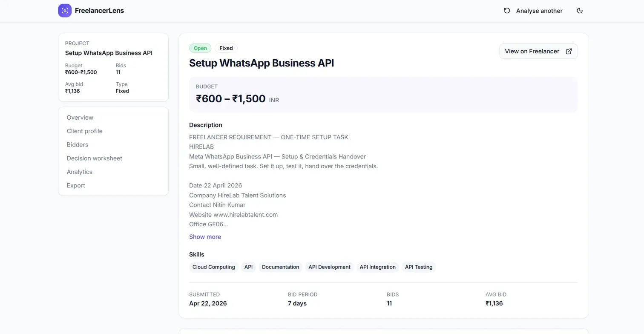The width and height of the screenshot is (644, 334).
Task: Click the sidebar budget value ₹600–₹1,500
Action: [x=81, y=72]
